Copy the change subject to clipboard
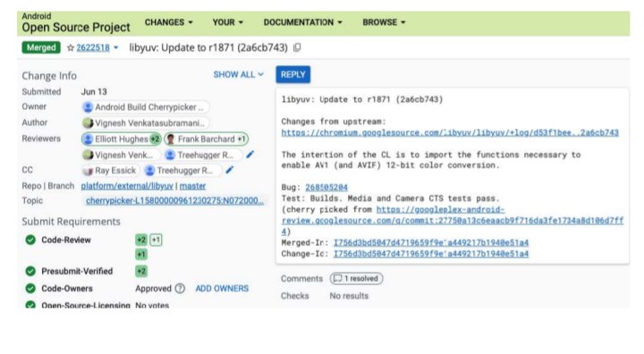The image size is (644, 354). (297, 47)
